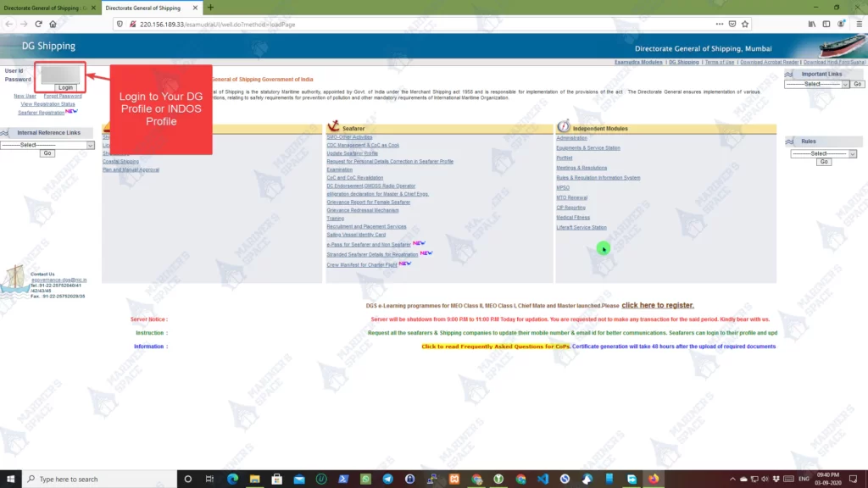The width and height of the screenshot is (868, 488).
Task: Open the Medical Fitness link
Action: [573, 218]
